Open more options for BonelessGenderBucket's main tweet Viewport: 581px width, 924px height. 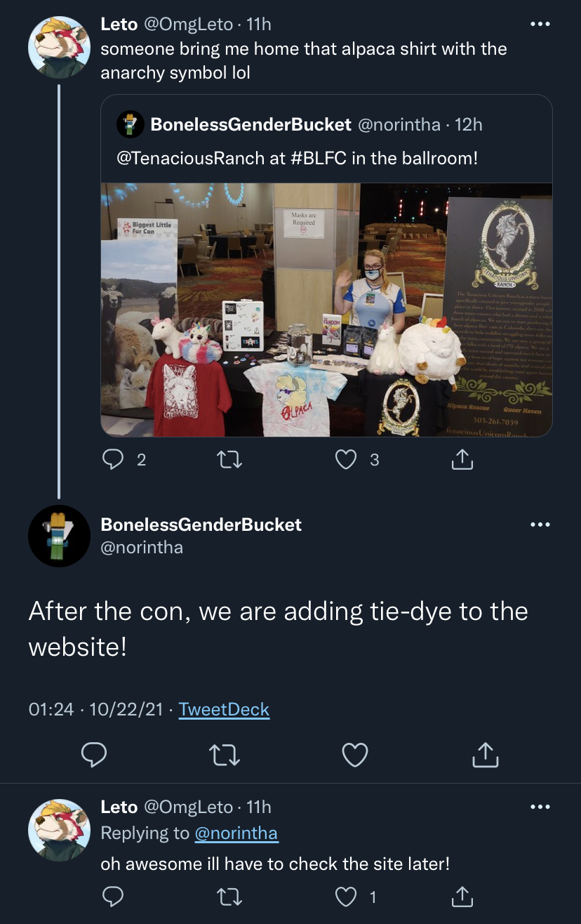point(540,525)
